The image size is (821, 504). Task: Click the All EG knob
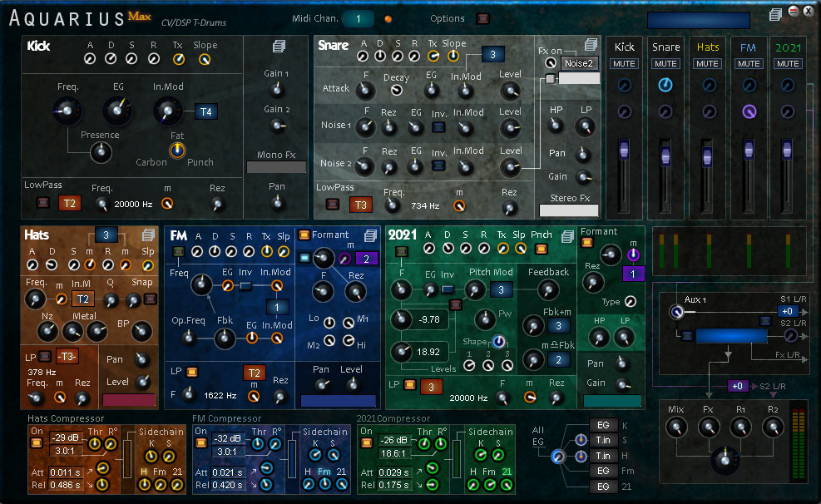tap(558, 457)
